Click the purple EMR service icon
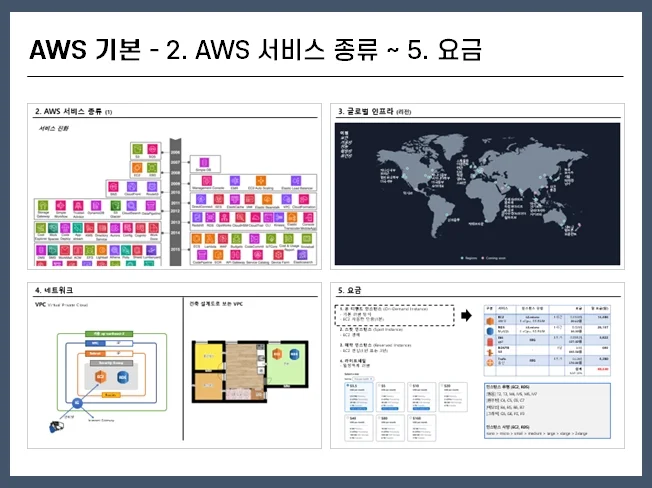Screen dimensions: 652x488 (235, 181)
